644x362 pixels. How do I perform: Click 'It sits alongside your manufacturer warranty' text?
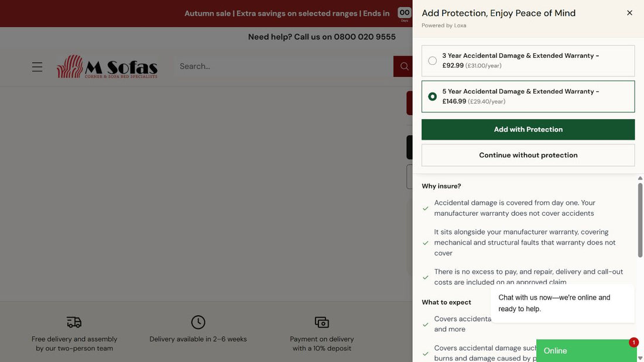coord(525,243)
